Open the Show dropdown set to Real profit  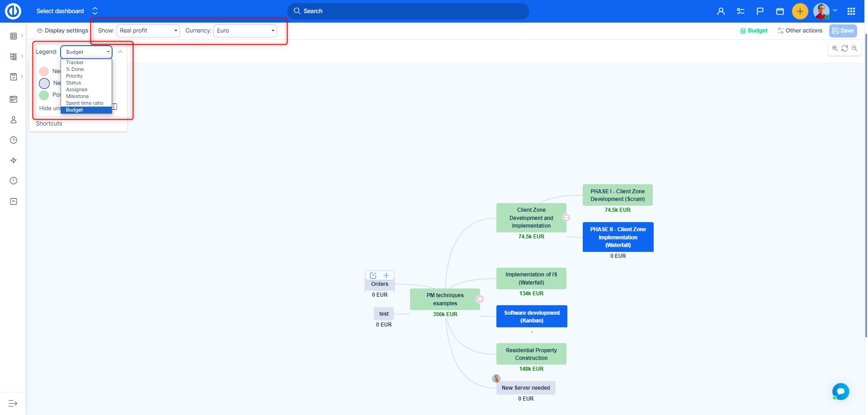click(148, 31)
